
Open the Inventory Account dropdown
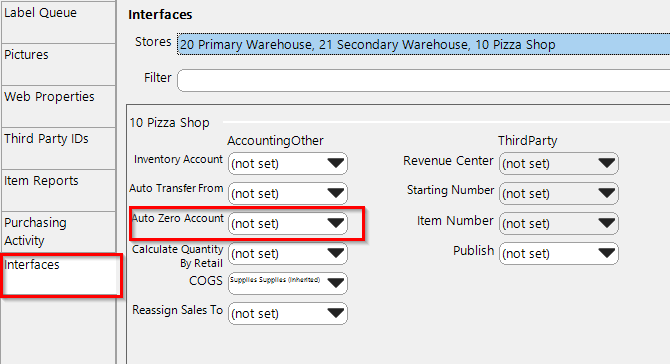point(288,164)
